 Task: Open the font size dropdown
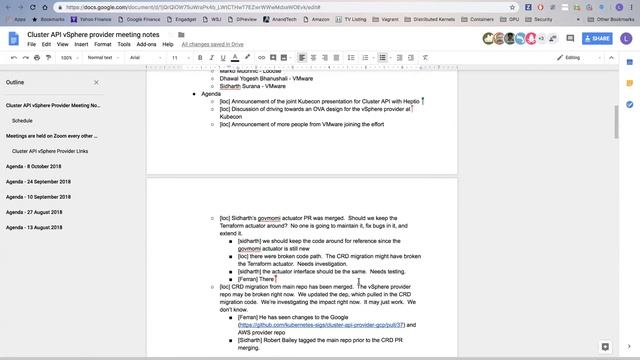tap(180, 58)
